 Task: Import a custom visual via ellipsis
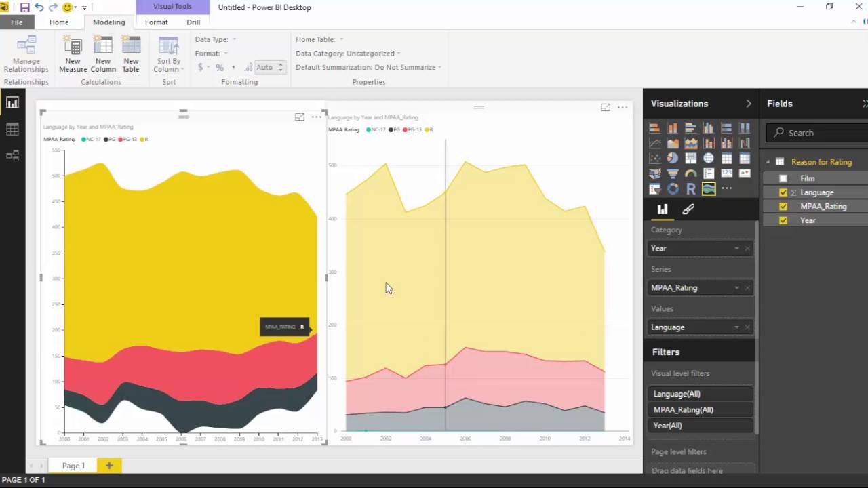click(727, 189)
